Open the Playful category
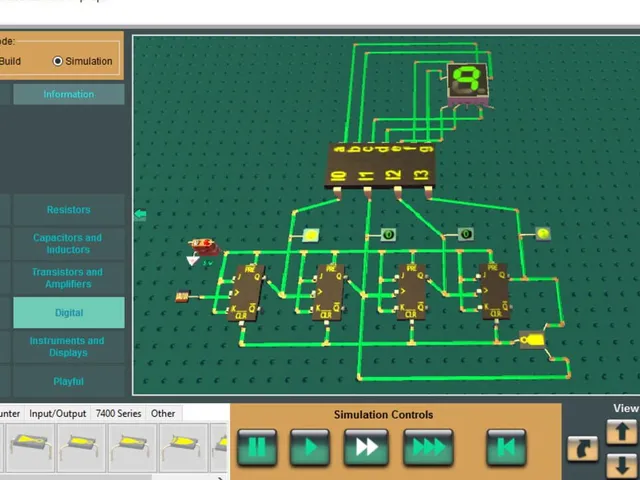 click(x=69, y=381)
